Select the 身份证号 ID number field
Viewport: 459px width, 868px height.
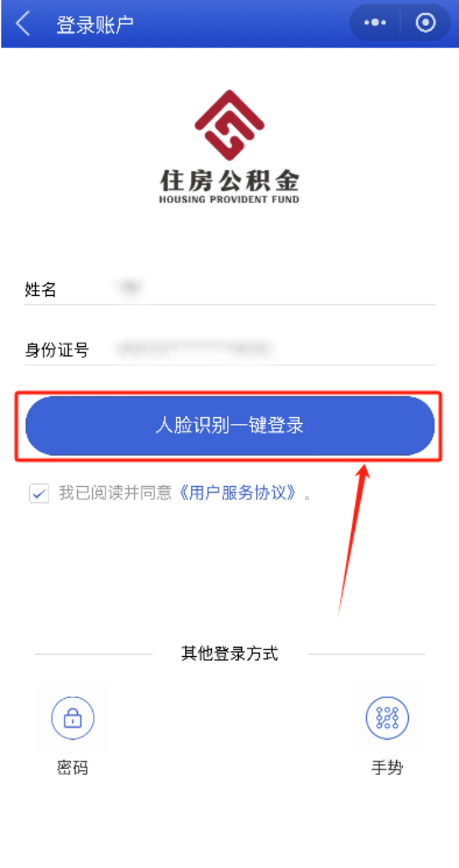[229, 349]
